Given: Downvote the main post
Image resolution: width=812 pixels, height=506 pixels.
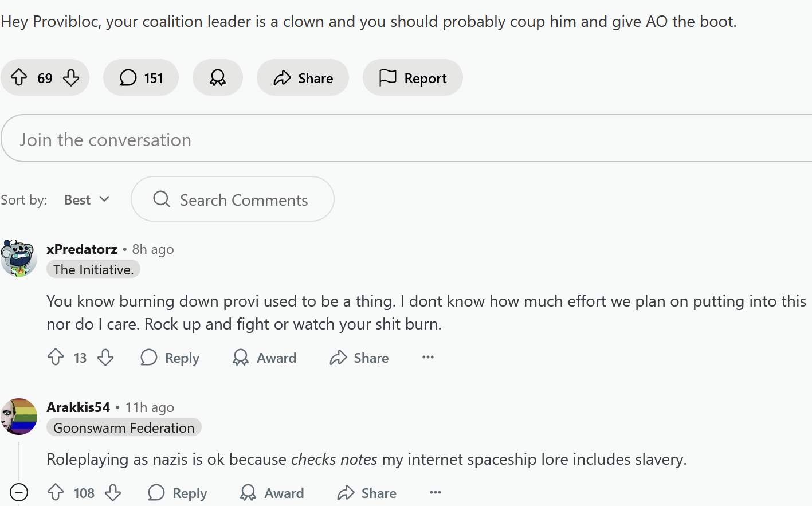Looking at the screenshot, I should tap(71, 77).
